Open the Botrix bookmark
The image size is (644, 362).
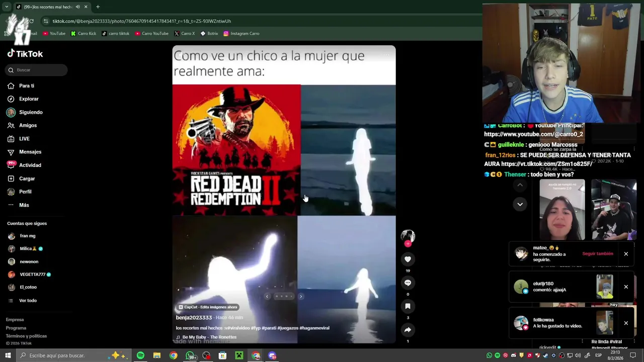pos(209,34)
